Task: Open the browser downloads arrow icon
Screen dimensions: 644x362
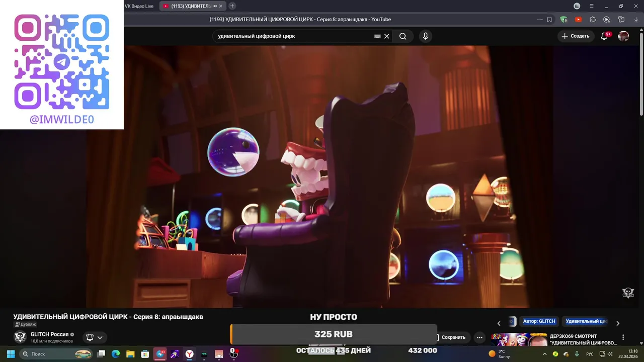Action: [x=636, y=20]
